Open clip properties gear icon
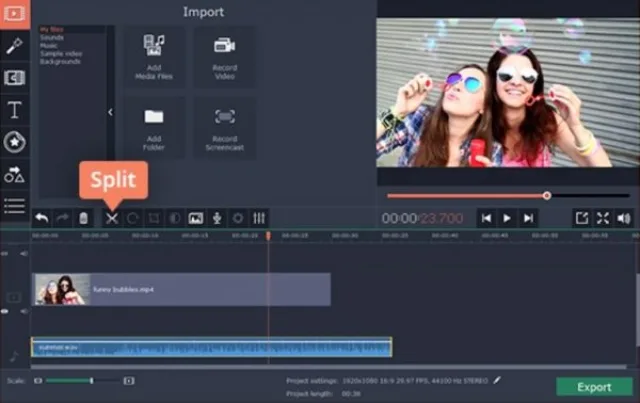The image size is (640, 403). (238, 218)
